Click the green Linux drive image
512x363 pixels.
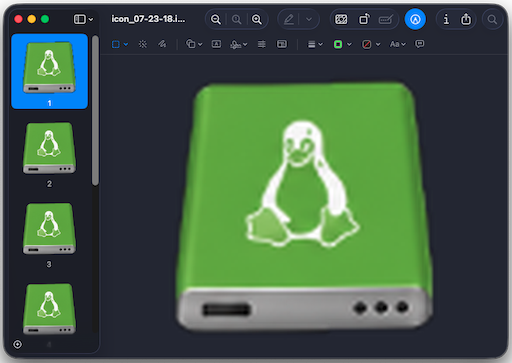304,207
